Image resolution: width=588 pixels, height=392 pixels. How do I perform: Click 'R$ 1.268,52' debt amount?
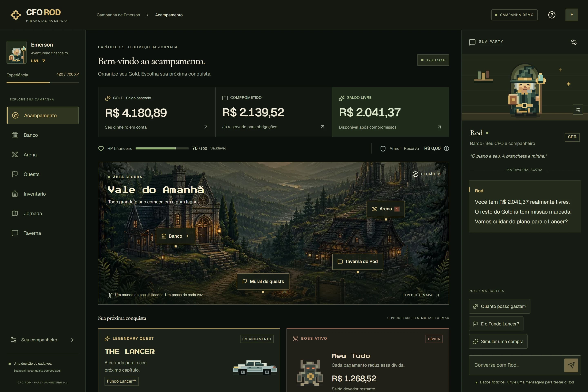[354, 379]
